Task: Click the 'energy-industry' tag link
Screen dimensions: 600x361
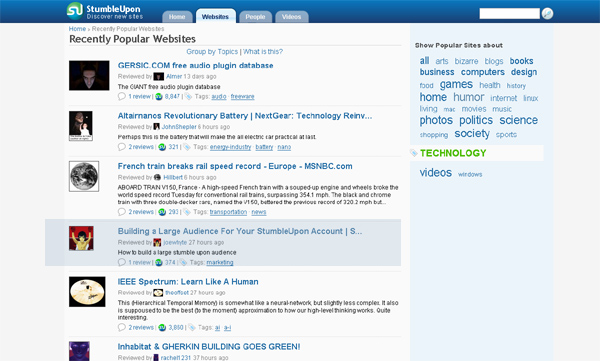Action: point(230,147)
